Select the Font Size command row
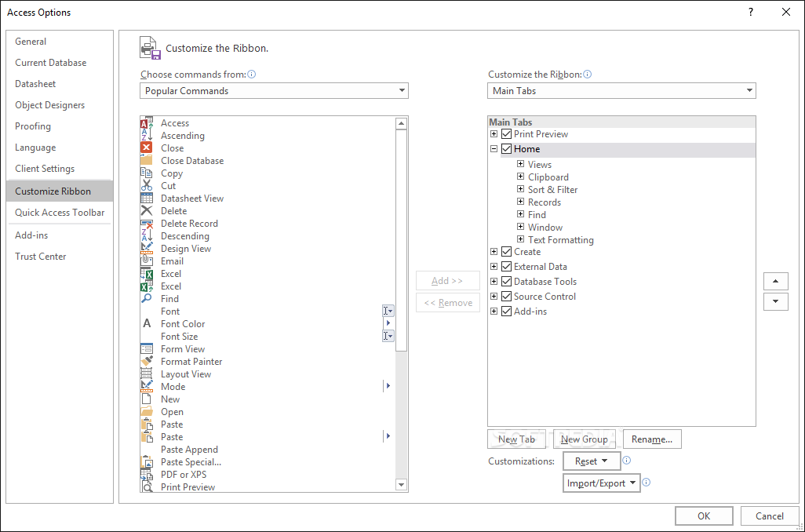805x532 pixels. pyautogui.click(x=268, y=337)
